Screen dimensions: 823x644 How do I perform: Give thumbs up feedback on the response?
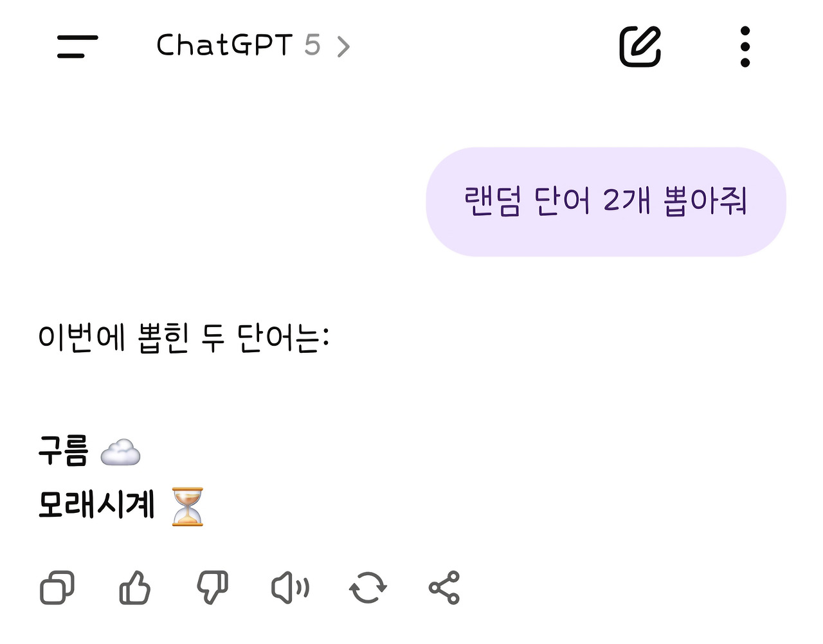134,586
